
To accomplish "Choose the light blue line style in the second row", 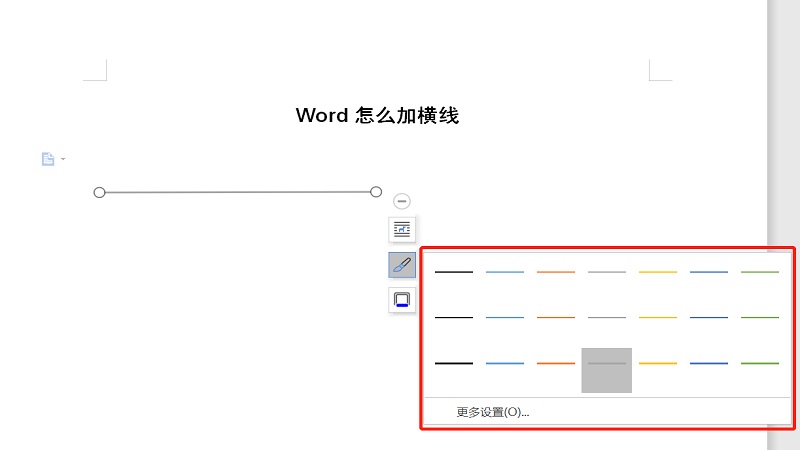I will click(x=505, y=317).
